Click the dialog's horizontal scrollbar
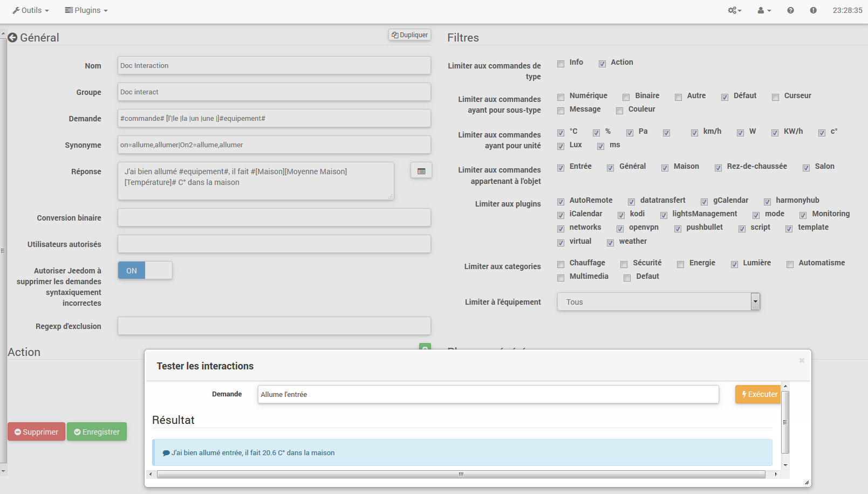The width and height of the screenshot is (868, 494). [x=461, y=475]
